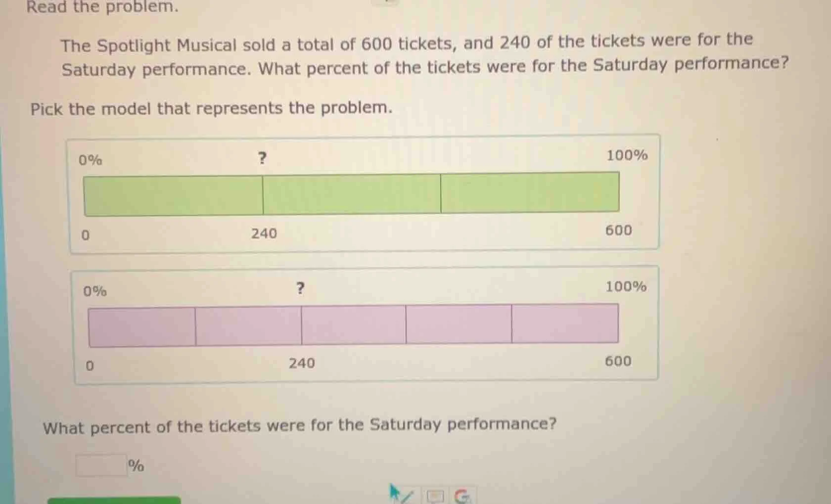This screenshot has width=831, height=504.
Task: Click the 0% label on the pink model
Action: [x=95, y=290]
